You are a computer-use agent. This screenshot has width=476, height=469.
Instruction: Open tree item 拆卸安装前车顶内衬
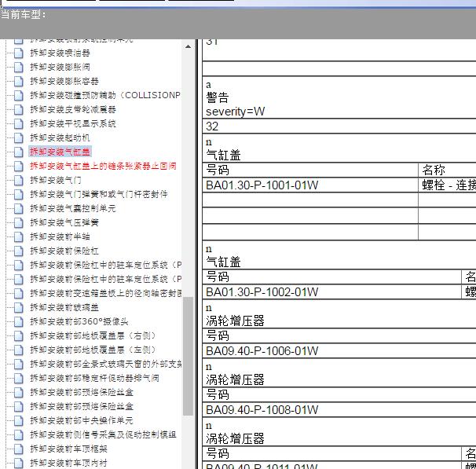[68, 463]
